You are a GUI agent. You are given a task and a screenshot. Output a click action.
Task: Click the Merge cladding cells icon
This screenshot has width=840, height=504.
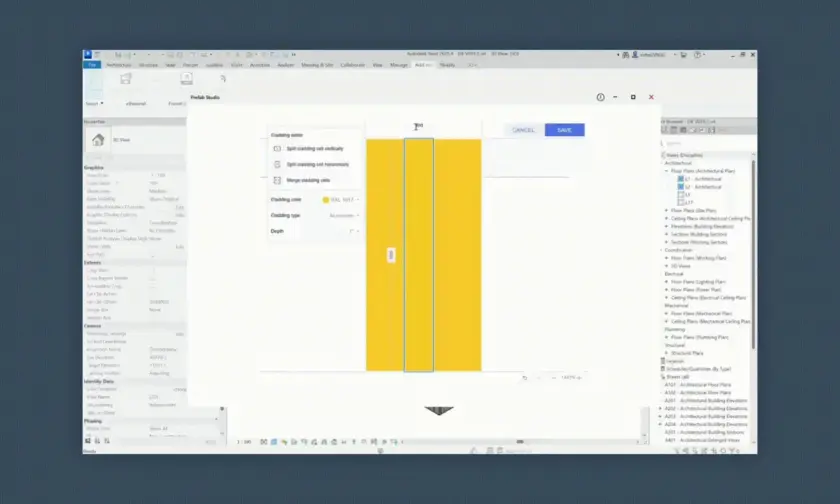point(277,180)
